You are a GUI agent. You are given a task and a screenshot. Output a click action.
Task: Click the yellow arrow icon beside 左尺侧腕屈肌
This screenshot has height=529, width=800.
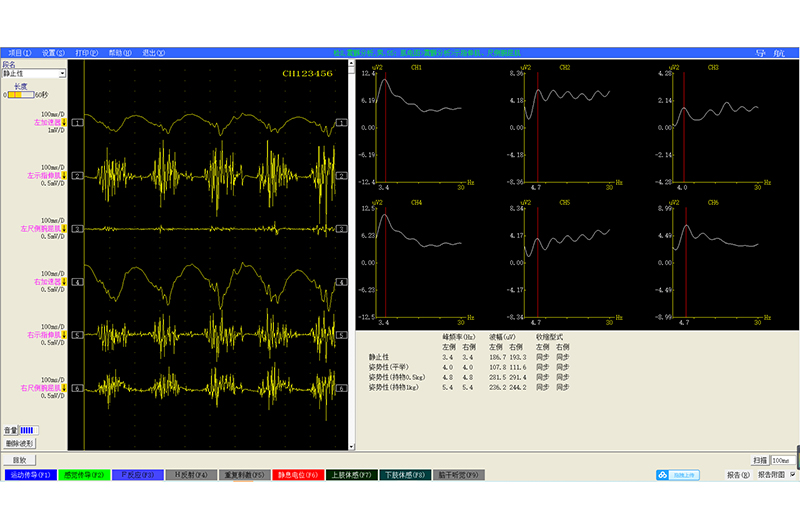(64, 229)
